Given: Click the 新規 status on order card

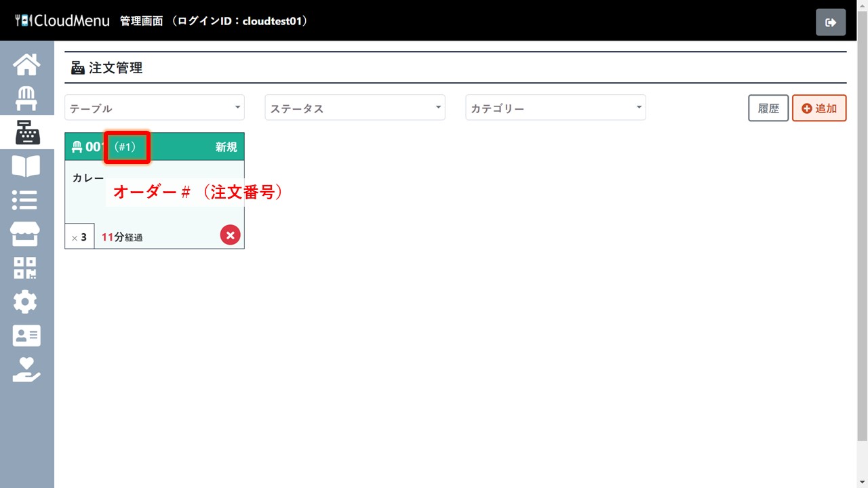Looking at the screenshot, I should coord(226,147).
